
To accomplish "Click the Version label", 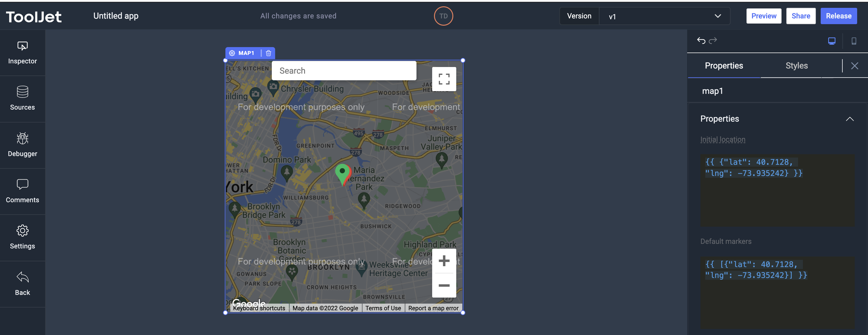I will point(579,16).
